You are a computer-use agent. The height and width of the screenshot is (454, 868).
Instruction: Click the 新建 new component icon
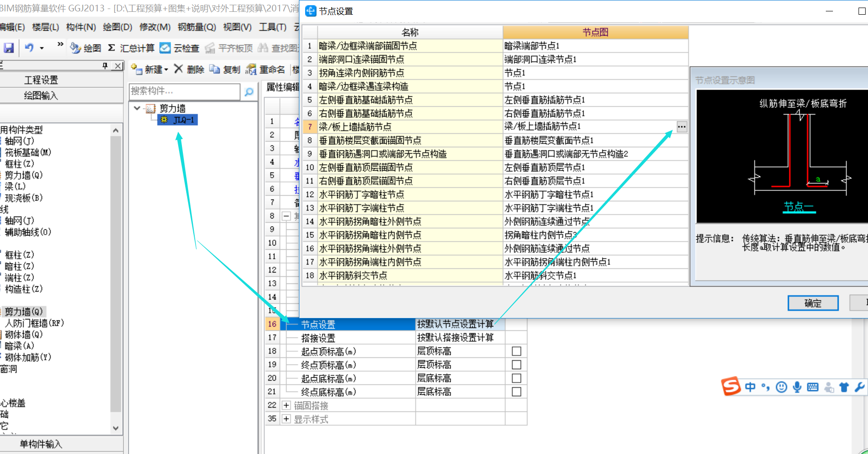[136, 69]
